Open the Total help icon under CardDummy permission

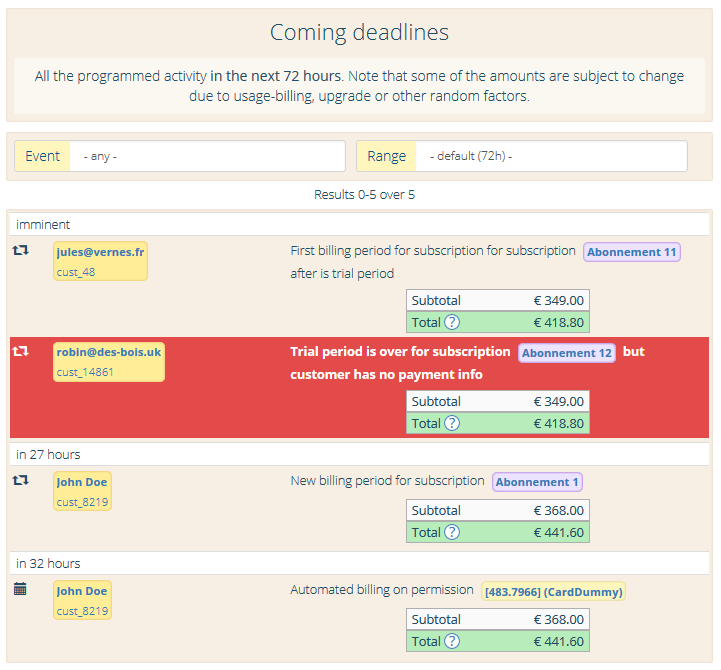(452, 641)
